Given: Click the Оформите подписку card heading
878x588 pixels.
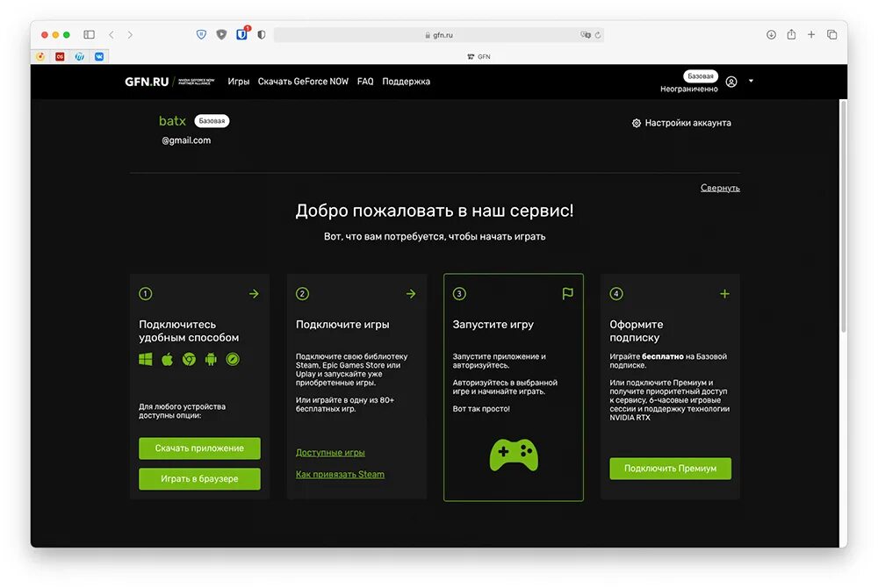Looking at the screenshot, I should (637, 331).
